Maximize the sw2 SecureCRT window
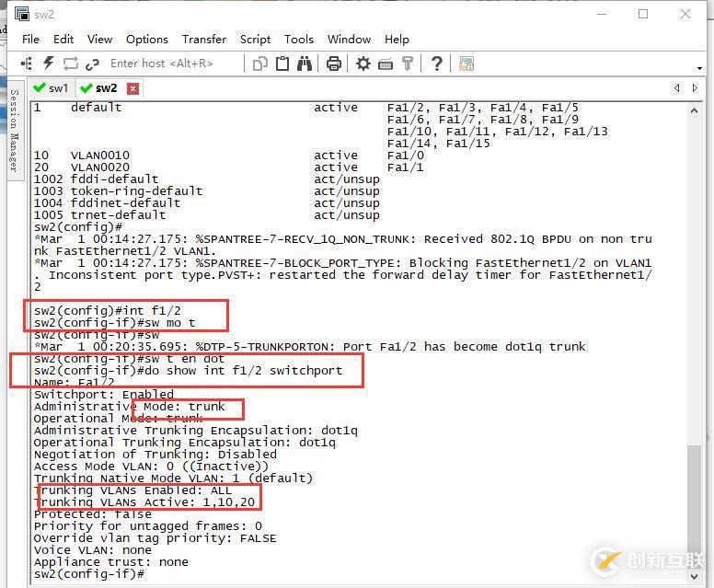The image size is (714, 588). (643, 14)
